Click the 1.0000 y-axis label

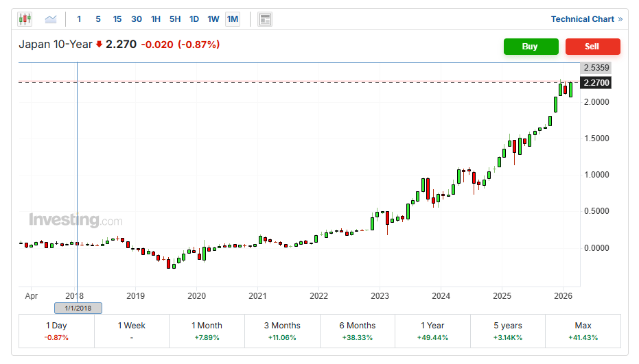tap(596, 175)
